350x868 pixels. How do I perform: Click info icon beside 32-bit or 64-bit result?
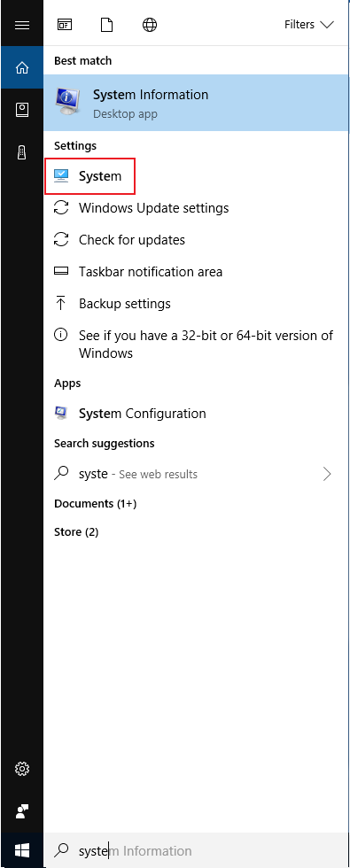click(61, 335)
